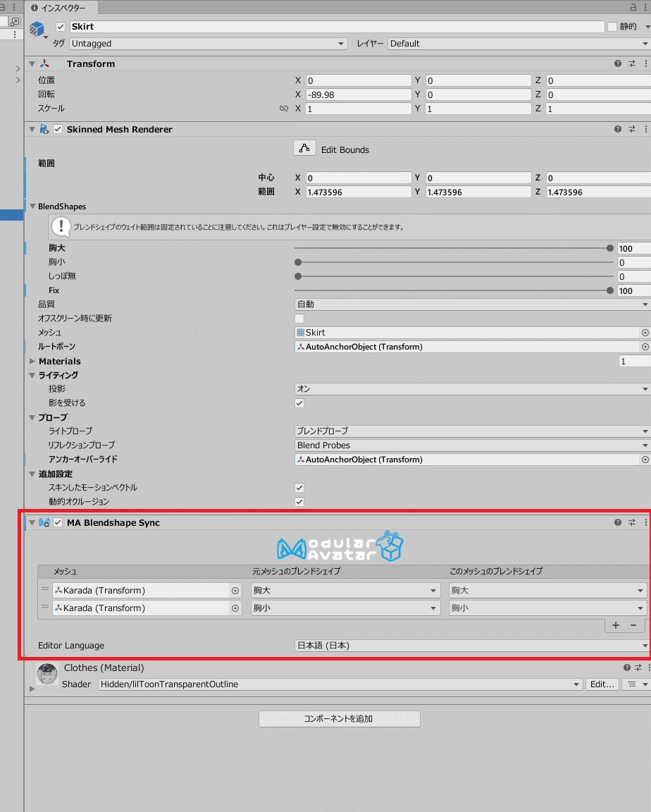
Task: Adjust the 胸小 blendshape slider handle
Action: point(298,262)
